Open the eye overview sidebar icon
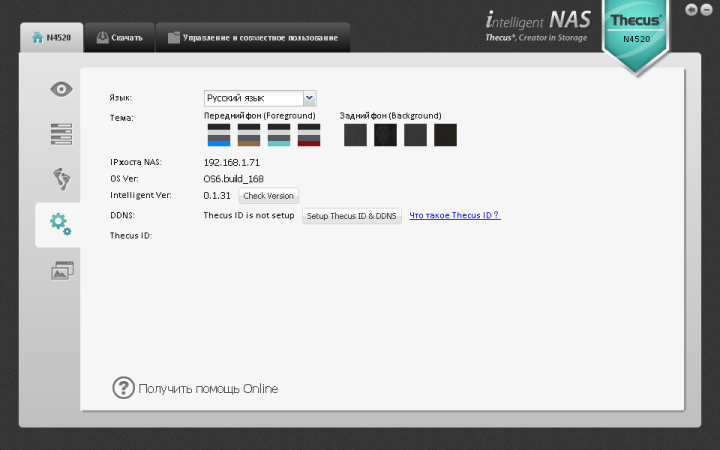Screen dimensions: 720x450 point(61,89)
